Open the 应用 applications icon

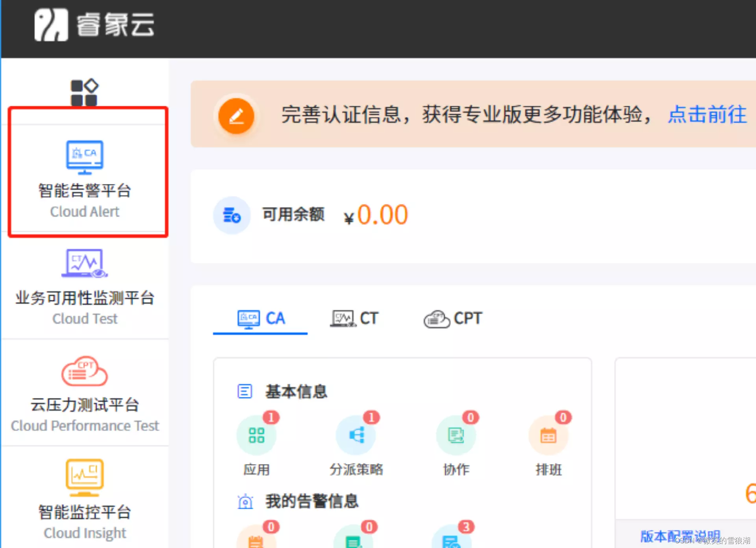click(x=256, y=435)
